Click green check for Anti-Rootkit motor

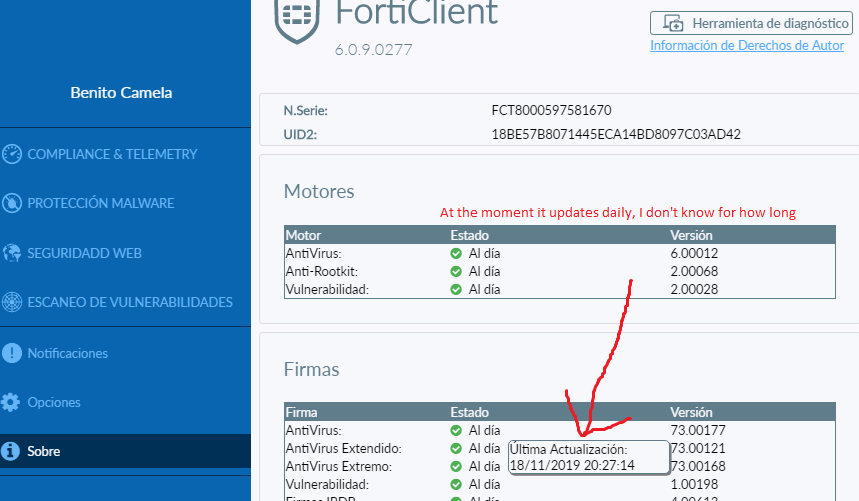click(456, 272)
